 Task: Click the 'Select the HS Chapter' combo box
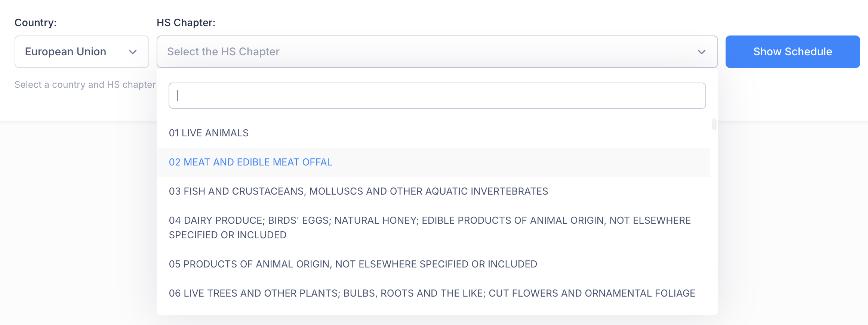(430, 52)
